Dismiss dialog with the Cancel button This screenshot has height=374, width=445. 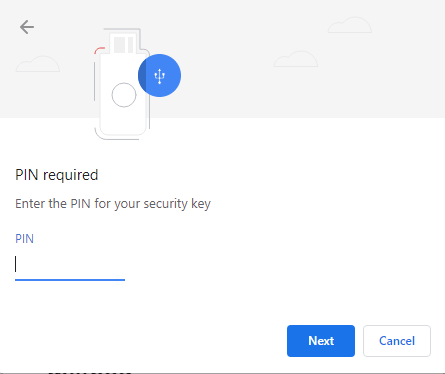(x=397, y=341)
